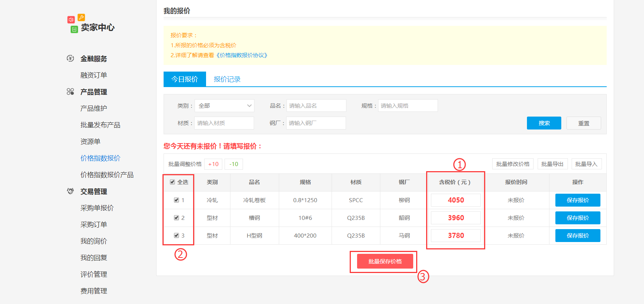Open 资源单 in the sidebar

(90, 141)
